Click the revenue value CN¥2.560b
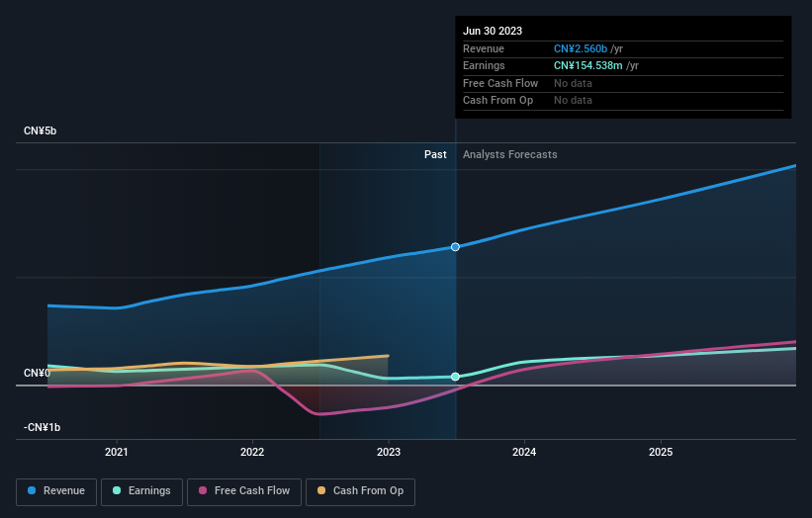Screen dimensions: 812x518 [x=581, y=48]
